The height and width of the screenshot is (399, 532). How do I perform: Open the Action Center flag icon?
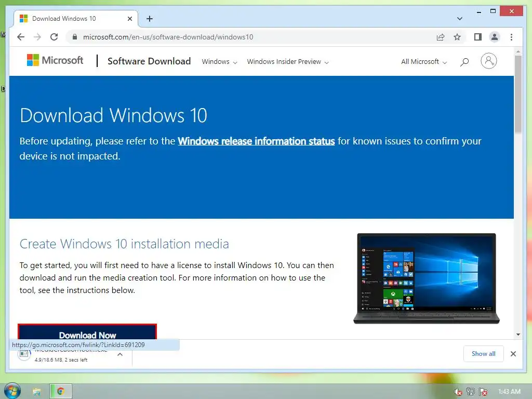click(x=483, y=392)
